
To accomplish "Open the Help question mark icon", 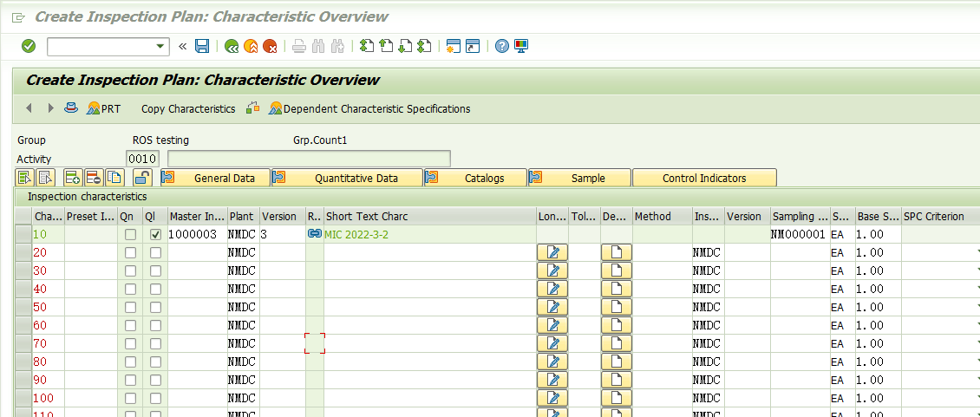I will click(502, 46).
